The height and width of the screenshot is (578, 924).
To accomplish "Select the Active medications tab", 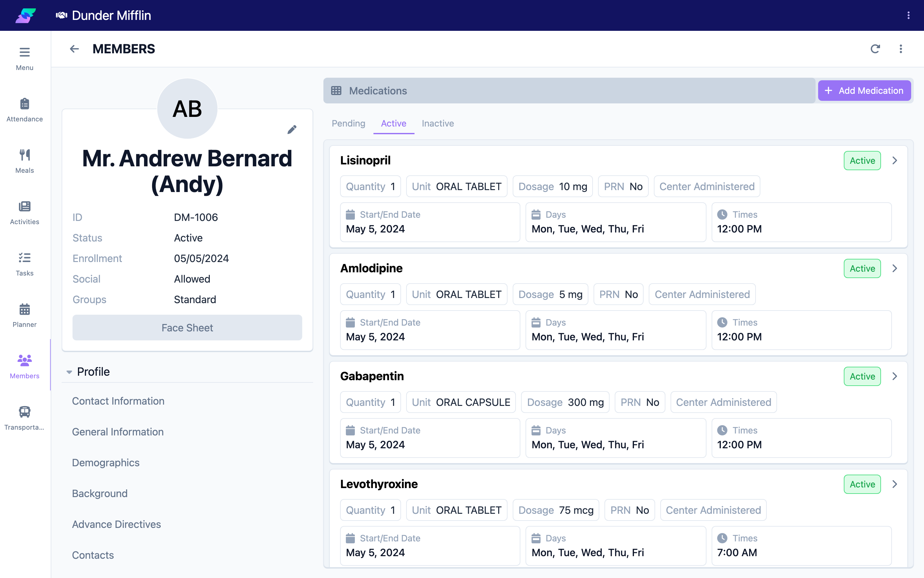I will (x=393, y=124).
